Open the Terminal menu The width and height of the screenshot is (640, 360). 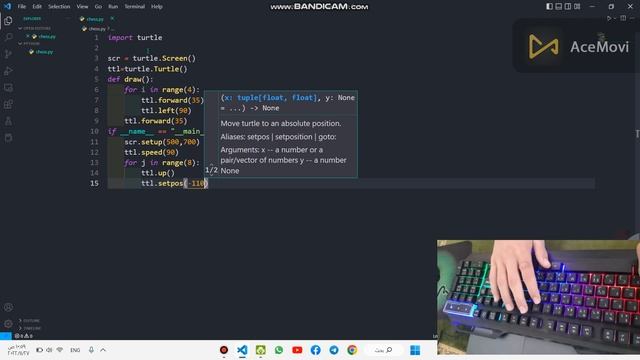[134, 7]
